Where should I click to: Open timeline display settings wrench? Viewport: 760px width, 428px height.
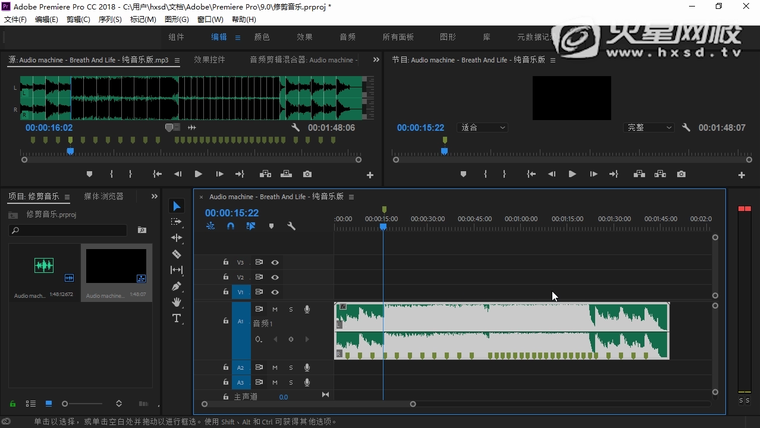[291, 226]
